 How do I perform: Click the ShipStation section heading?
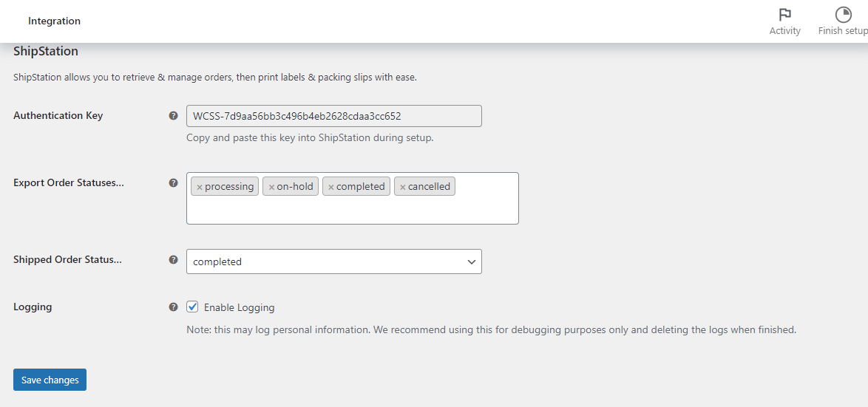[x=45, y=52]
